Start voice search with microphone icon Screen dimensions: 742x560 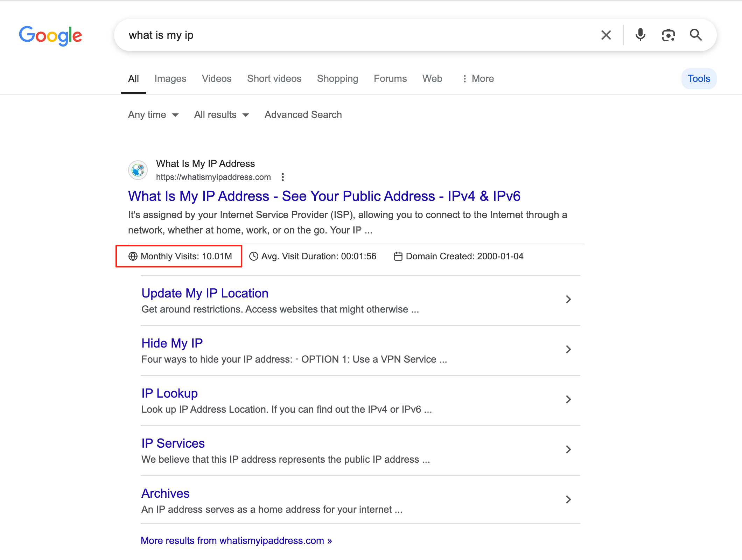[640, 35]
